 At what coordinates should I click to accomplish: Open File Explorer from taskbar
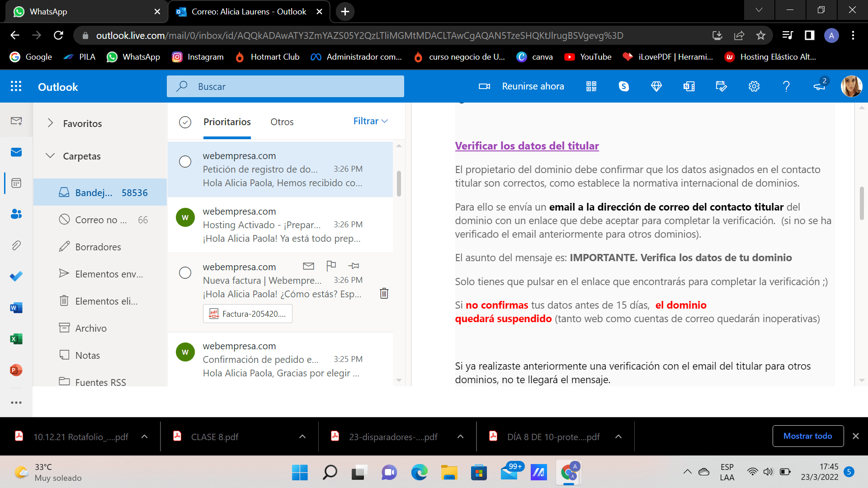(449, 473)
